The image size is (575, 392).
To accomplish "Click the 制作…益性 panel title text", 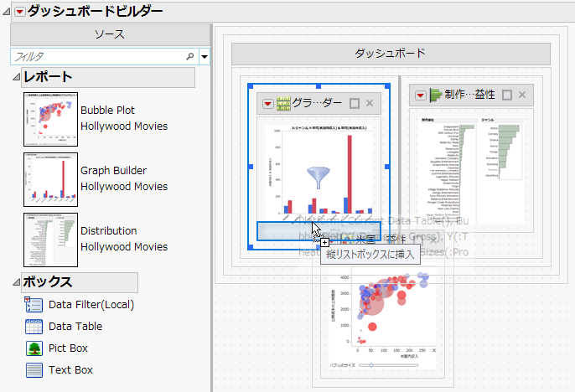I will click(469, 95).
